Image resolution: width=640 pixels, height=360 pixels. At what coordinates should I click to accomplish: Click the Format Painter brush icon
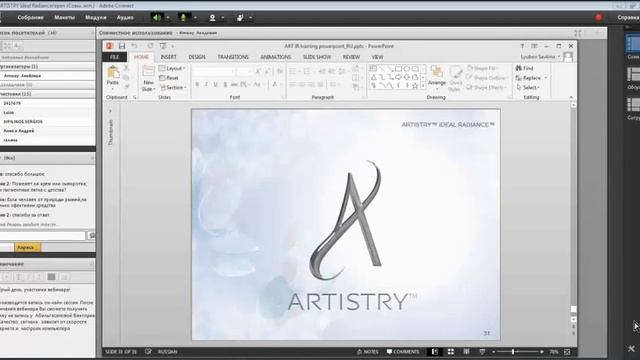[127, 87]
